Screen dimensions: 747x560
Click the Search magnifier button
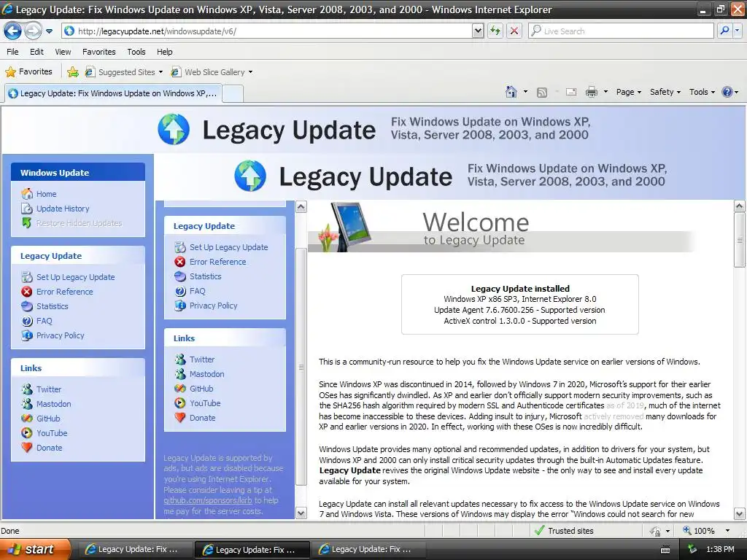[x=724, y=31]
